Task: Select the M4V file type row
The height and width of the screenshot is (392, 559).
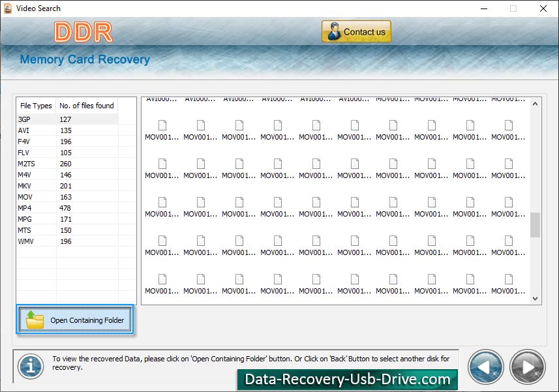Action: (67, 175)
